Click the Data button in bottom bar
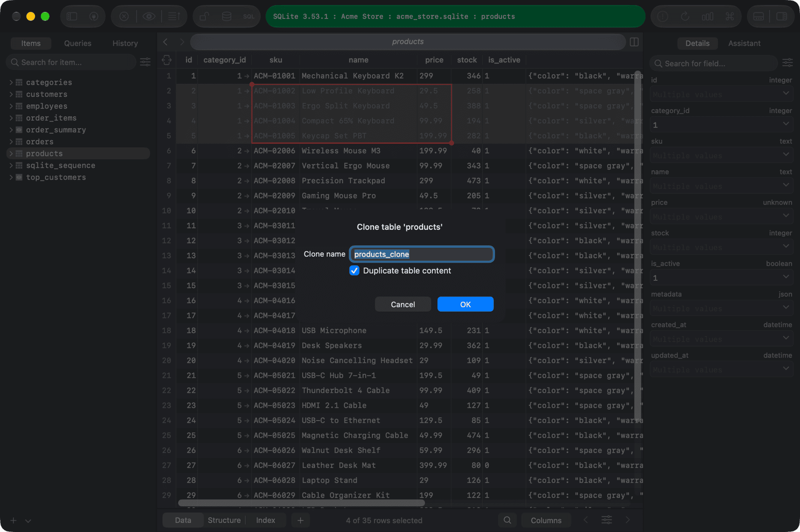 [x=183, y=520]
